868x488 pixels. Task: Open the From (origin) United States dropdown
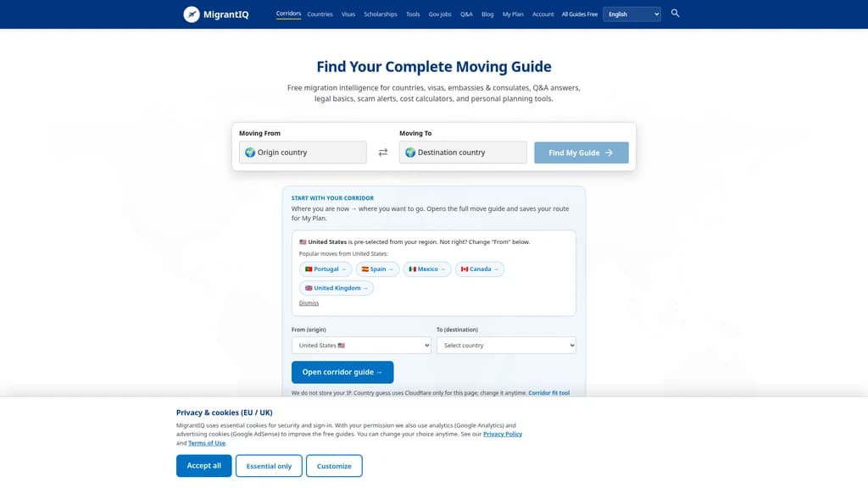tap(361, 346)
